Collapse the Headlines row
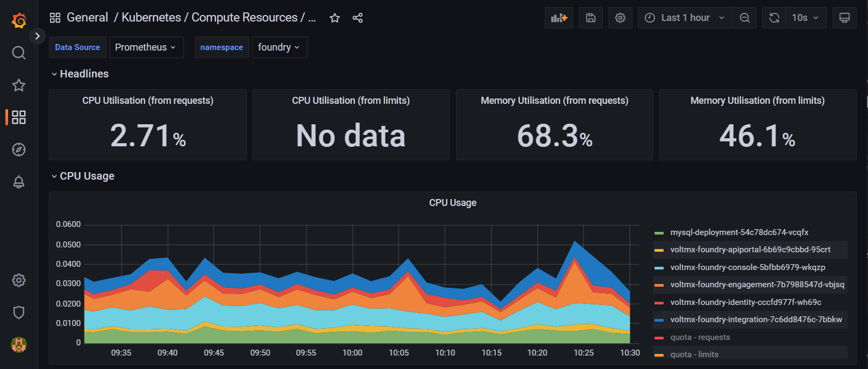Screen dimensions: 868x369 80,74
